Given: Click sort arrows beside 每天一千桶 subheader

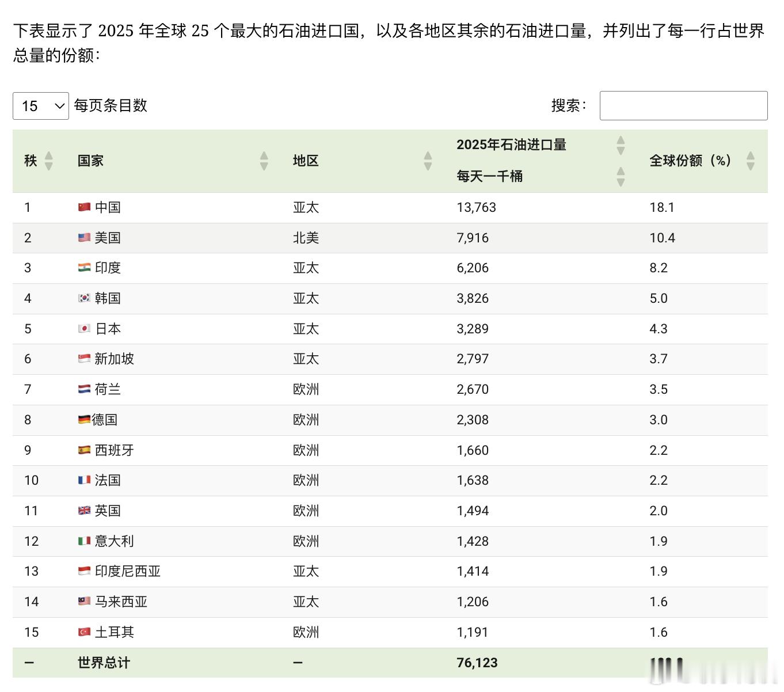Looking at the screenshot, I should [x=621, y=177].
